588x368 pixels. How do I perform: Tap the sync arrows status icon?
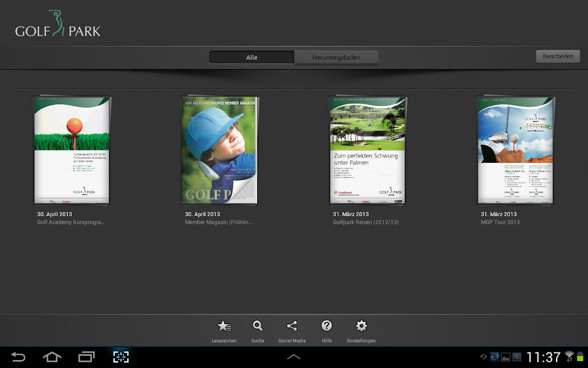coord(483,356)
